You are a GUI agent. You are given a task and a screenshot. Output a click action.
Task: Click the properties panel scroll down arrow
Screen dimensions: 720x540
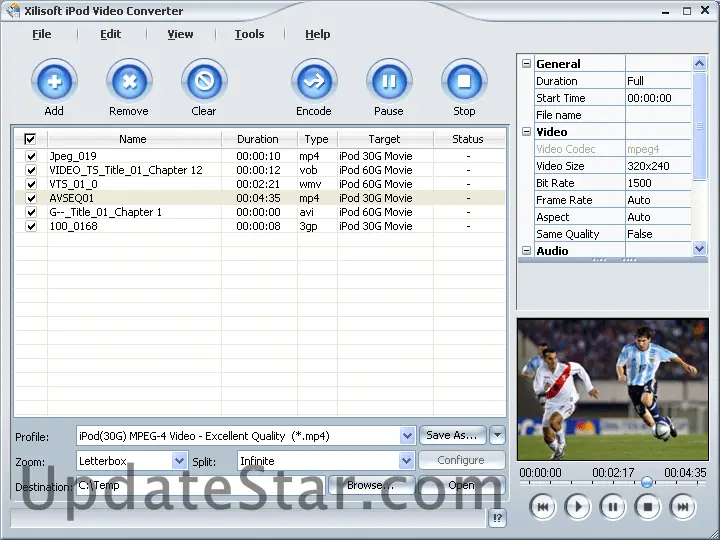point(699,249)
